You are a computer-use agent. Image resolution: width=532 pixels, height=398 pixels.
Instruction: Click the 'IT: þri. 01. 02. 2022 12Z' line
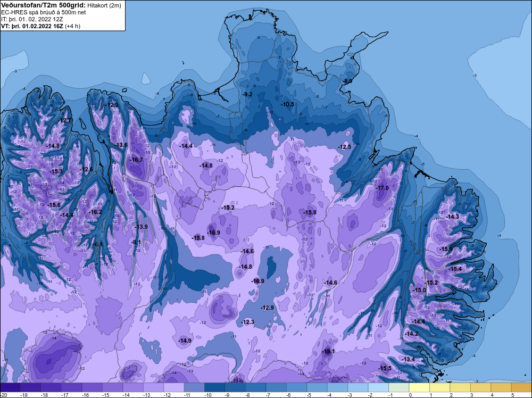(32, 19)
